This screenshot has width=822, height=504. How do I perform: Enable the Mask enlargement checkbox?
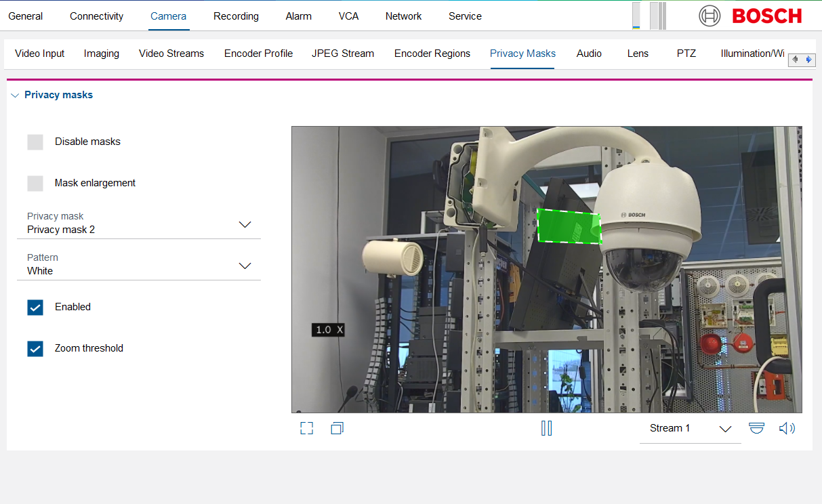35,184
